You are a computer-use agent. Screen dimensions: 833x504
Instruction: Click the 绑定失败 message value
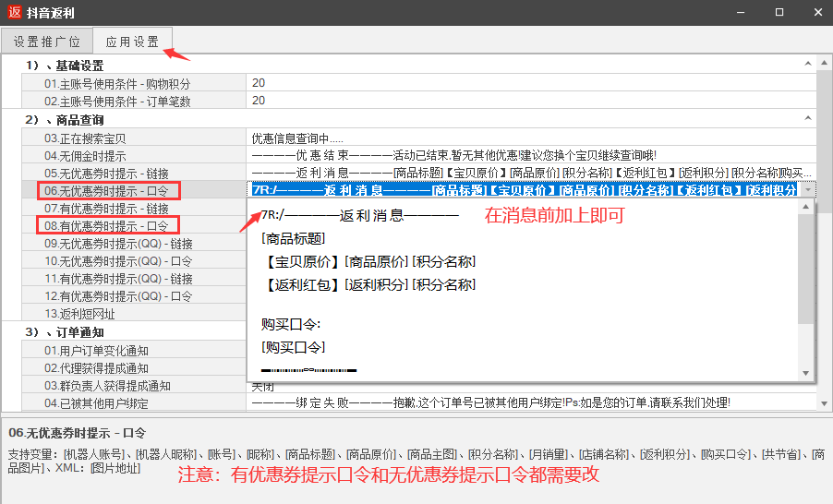point(531,402)
